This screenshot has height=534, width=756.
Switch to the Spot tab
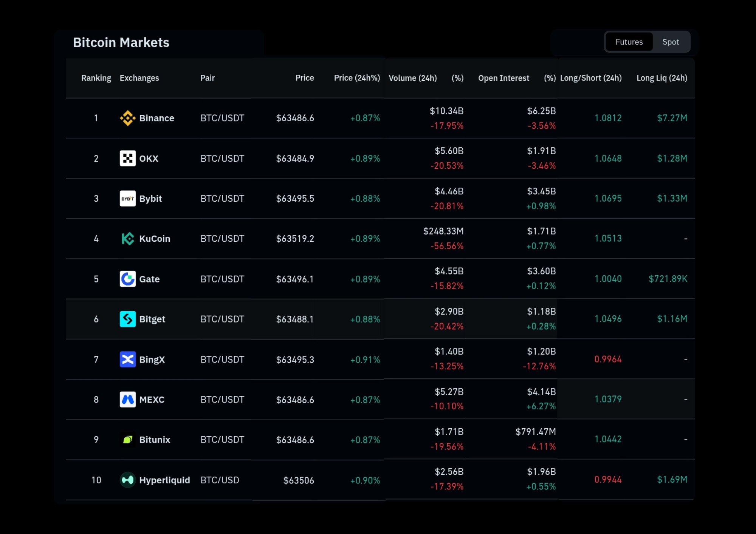tap(671, 42)
